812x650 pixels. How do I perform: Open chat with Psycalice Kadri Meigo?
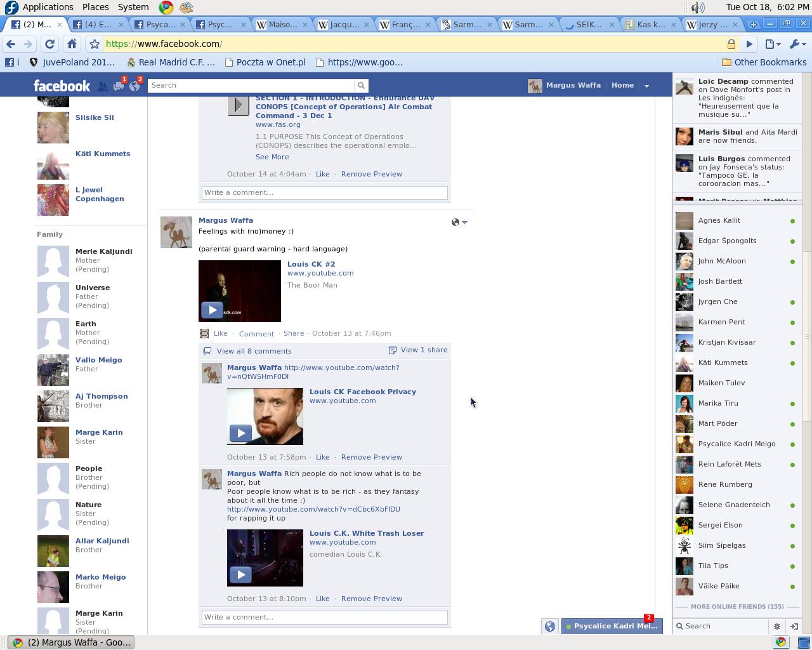point(737,444)
